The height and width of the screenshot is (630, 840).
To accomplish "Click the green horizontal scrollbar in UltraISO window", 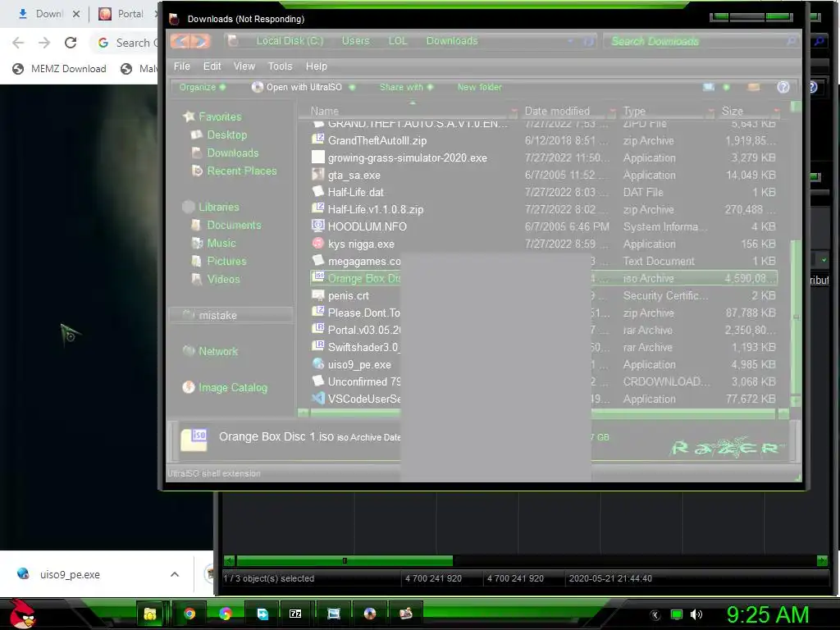I will [345, 560].
